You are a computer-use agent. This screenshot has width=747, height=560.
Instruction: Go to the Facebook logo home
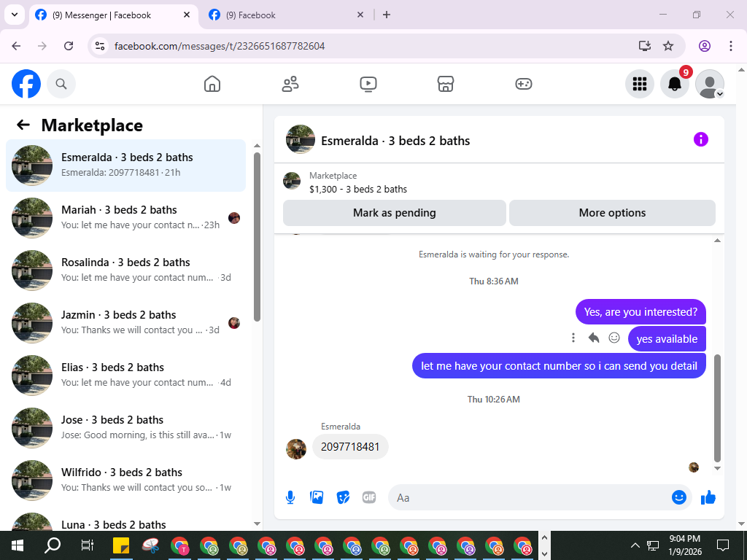[x=26, y=84]
